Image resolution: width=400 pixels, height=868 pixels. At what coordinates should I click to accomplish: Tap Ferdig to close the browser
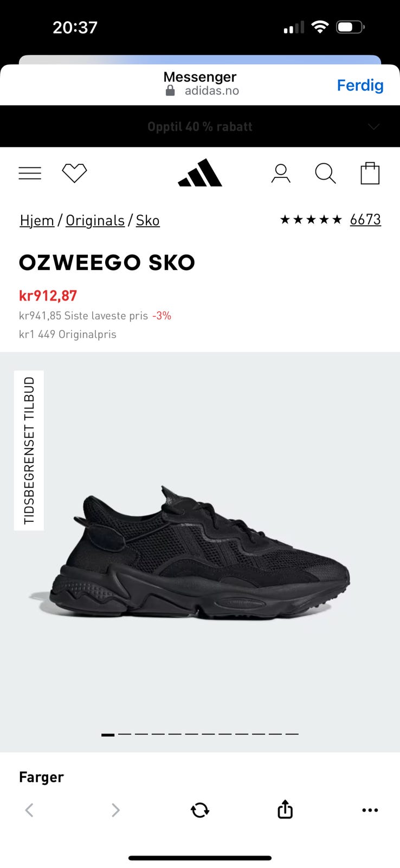pos(360,85)
